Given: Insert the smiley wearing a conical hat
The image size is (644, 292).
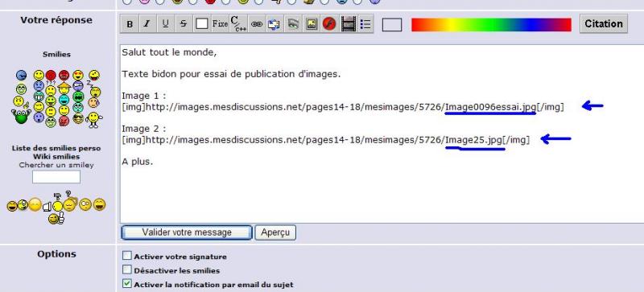Looking at the screenshot, I should (64, 88).
